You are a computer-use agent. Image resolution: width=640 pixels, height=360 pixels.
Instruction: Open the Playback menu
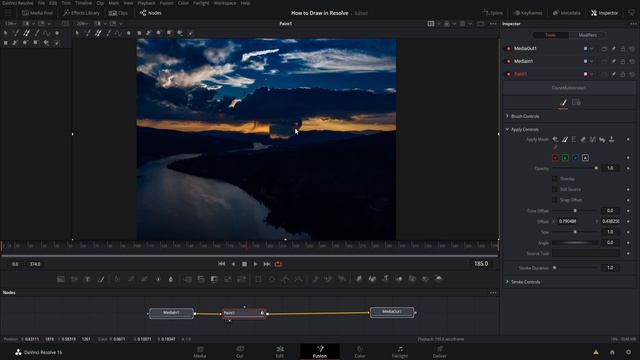(x=146, y=3)
